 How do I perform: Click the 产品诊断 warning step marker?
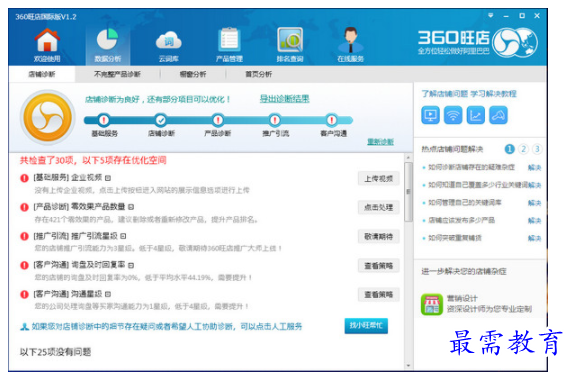click(218, 120)
